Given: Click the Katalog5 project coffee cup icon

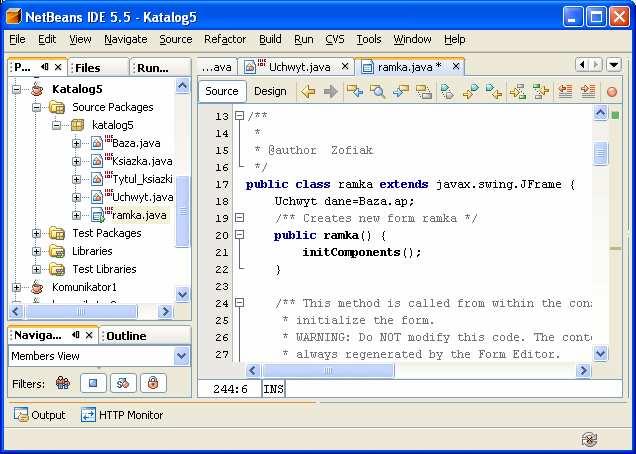Looking at the screenshot, I should (37, 89).
